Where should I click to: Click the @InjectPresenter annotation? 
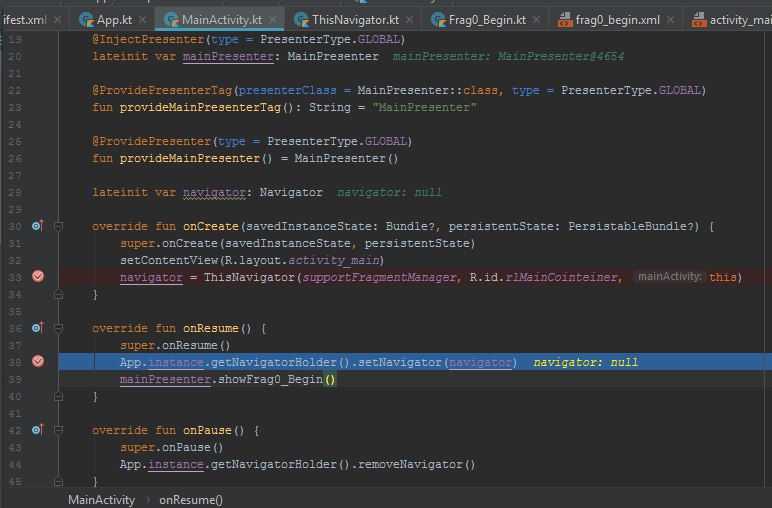pos(148,39)
